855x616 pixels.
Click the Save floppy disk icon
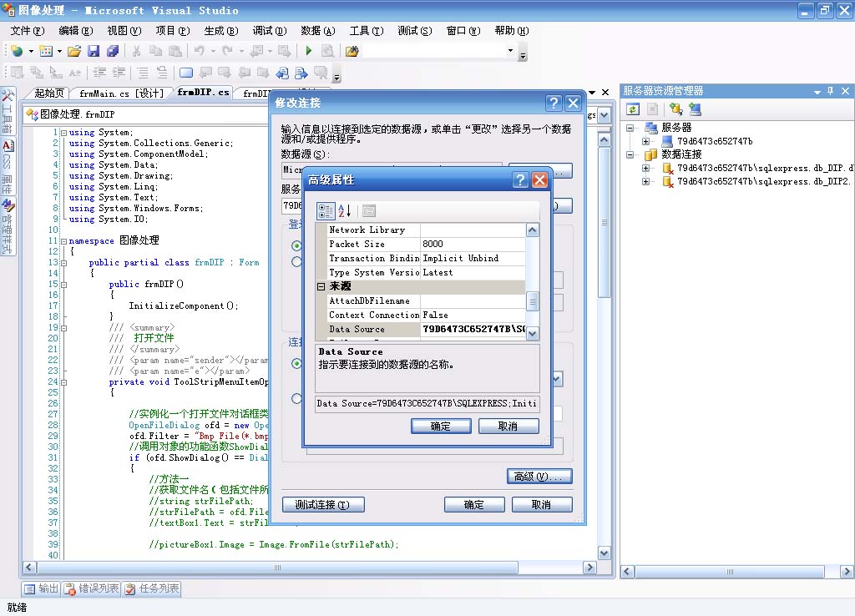94,51
